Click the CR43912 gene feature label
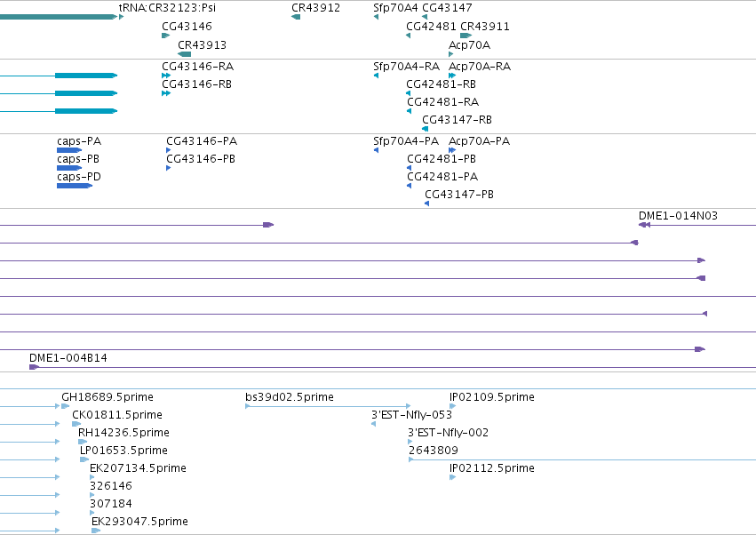Screen dimensions: 756x535 315,8
